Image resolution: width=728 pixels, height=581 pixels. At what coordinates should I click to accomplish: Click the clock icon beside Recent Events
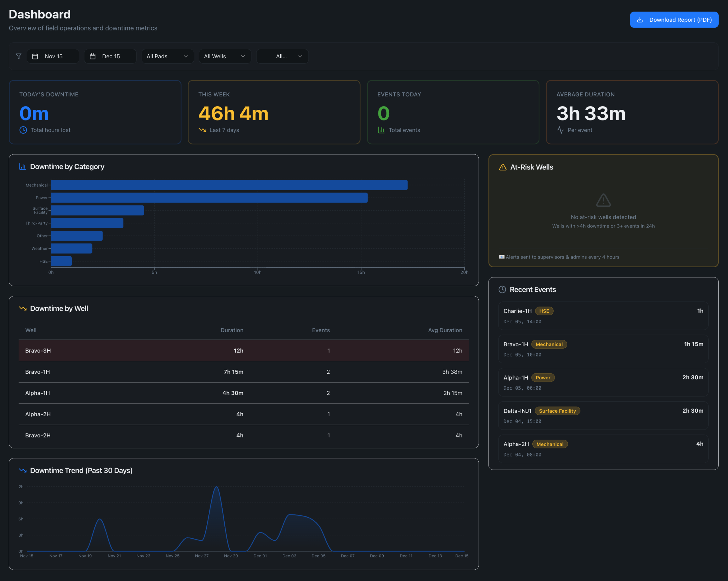tap(502, 290)
